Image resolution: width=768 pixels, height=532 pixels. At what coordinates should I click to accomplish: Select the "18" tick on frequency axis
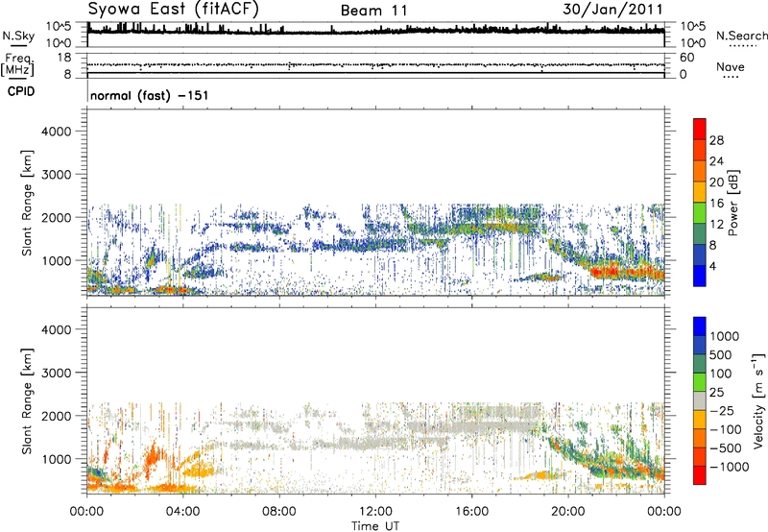click(64, 58)
